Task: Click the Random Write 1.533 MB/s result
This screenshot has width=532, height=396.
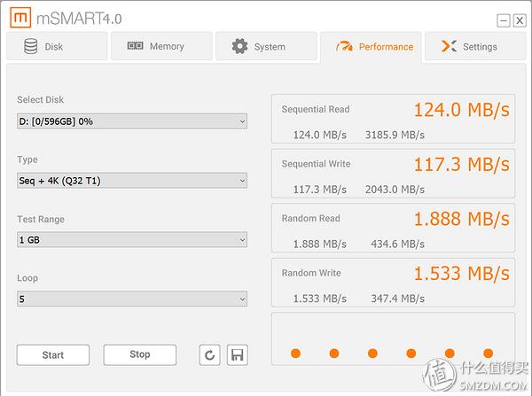Action: [461, 273]
